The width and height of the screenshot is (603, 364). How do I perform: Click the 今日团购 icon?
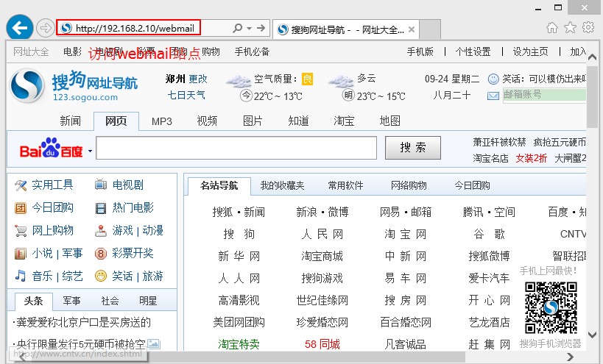[x=21, y=208]
